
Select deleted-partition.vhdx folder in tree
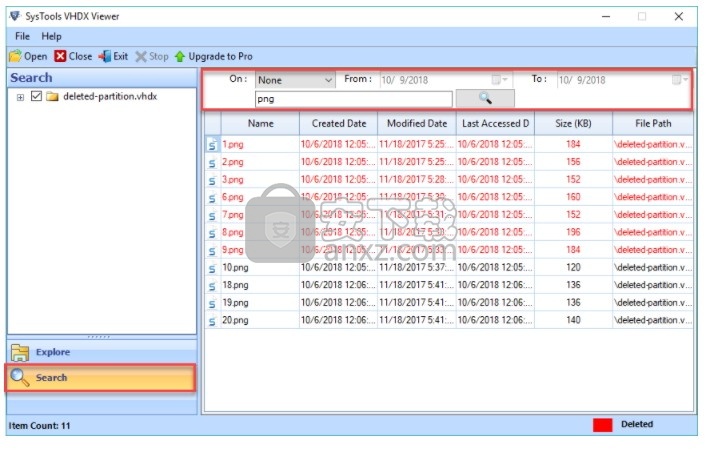click(110, 96)
